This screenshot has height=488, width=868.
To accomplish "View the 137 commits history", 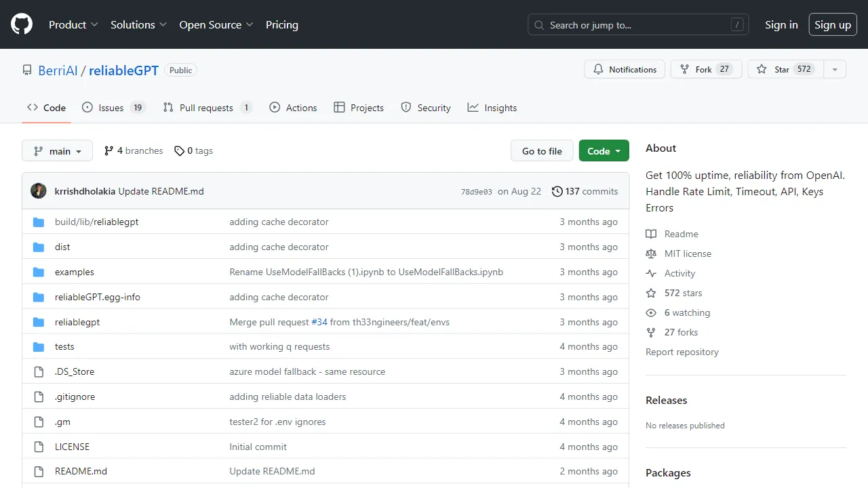I will click(x=585, y=191).
